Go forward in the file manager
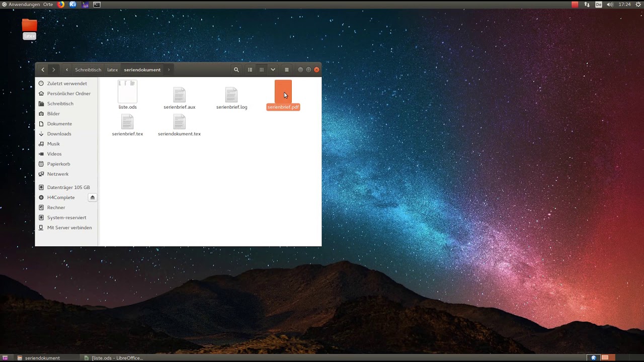This screenshot has width=644, height=362. pyautogui.click(x=54, y=69)
